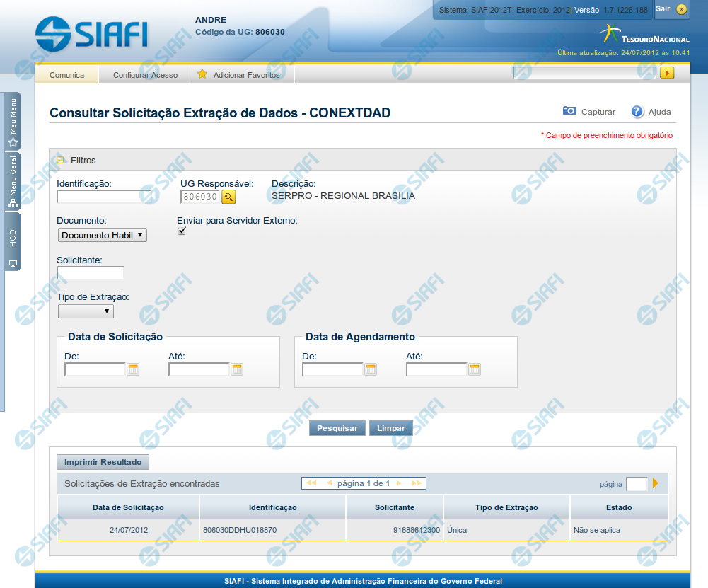The width and height of the screenshot is (708, 588).
Task: Click Adicionar Favoritos
Action: coord(245,75)
